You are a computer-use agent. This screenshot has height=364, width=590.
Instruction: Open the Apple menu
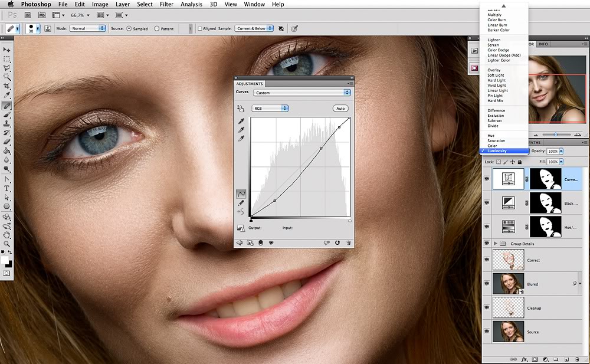point(11,4)
